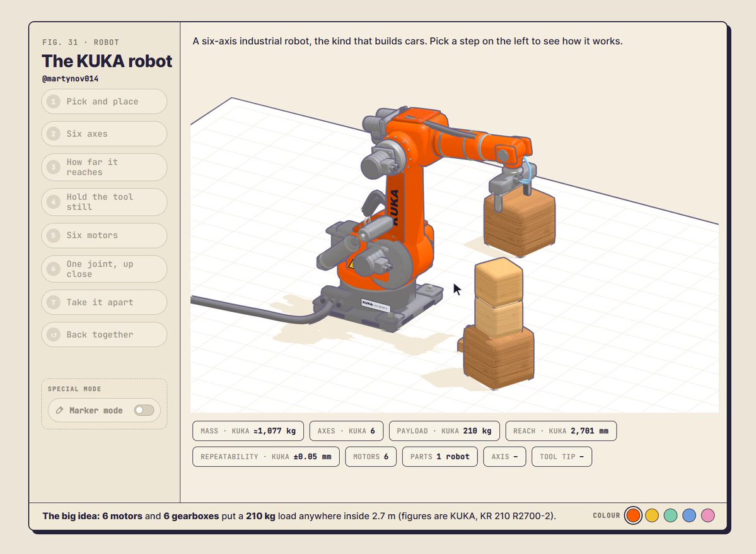Click the step 3 number circle
Viewport: 756px width, 554px height.
point(54,167)
